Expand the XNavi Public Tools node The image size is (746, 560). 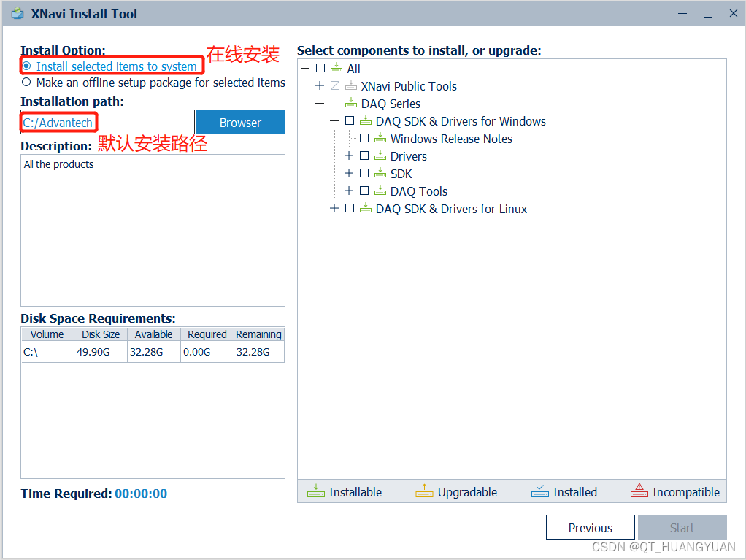320,85
